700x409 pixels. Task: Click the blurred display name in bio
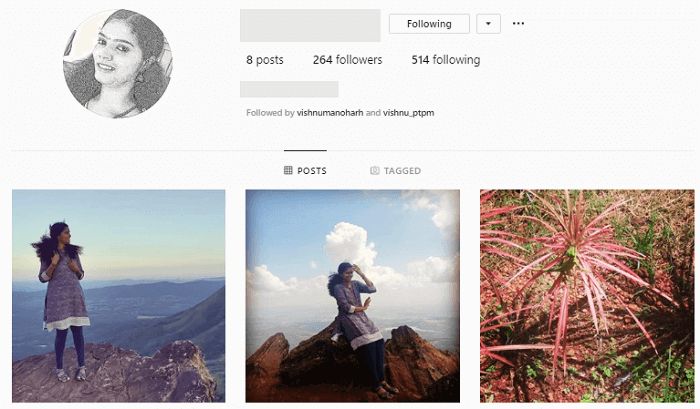tap(289, 89)
